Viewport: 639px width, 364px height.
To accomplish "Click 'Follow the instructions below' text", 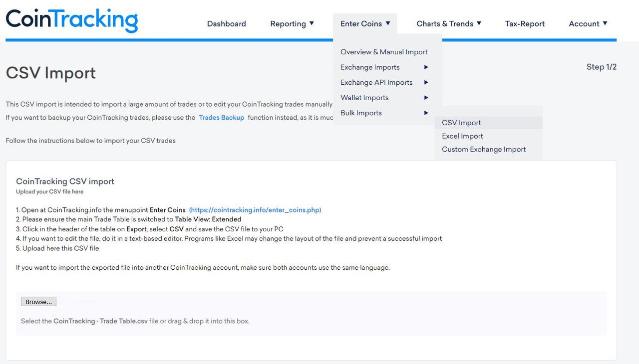I will point(90,141).
